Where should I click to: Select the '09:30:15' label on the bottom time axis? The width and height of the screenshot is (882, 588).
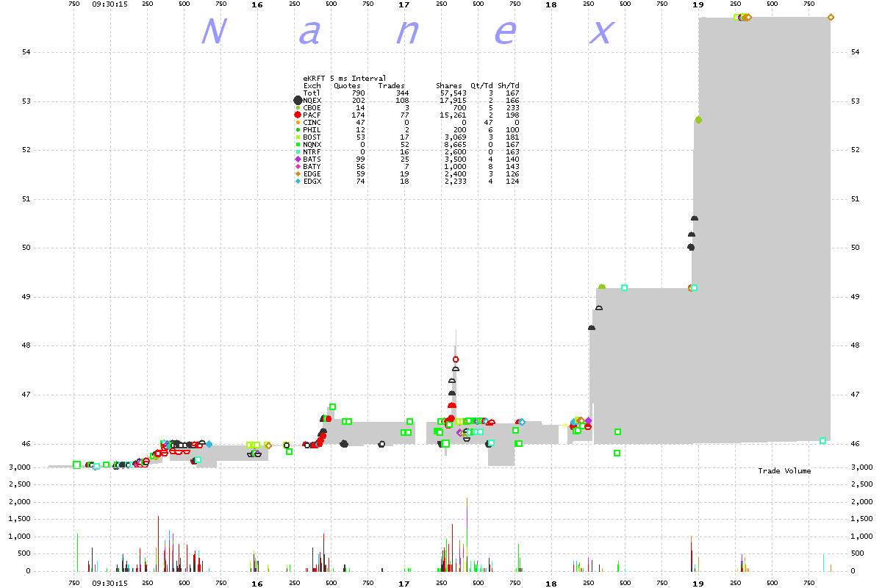coord(110,583)
